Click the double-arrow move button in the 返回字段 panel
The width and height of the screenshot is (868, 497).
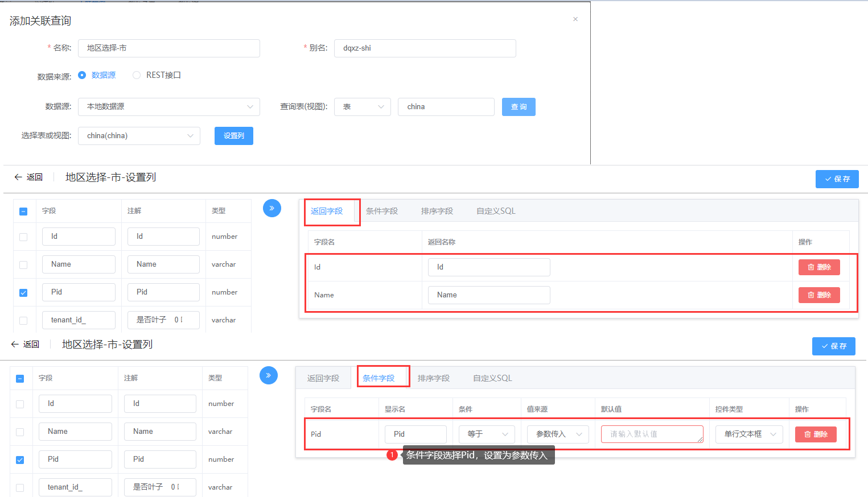point(272,208)
